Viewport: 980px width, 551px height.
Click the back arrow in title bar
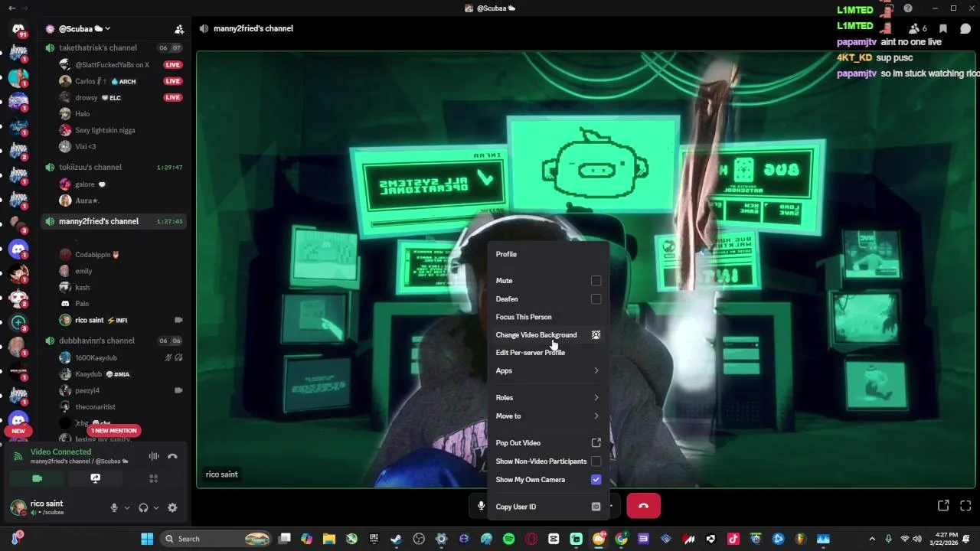[11, 8]
